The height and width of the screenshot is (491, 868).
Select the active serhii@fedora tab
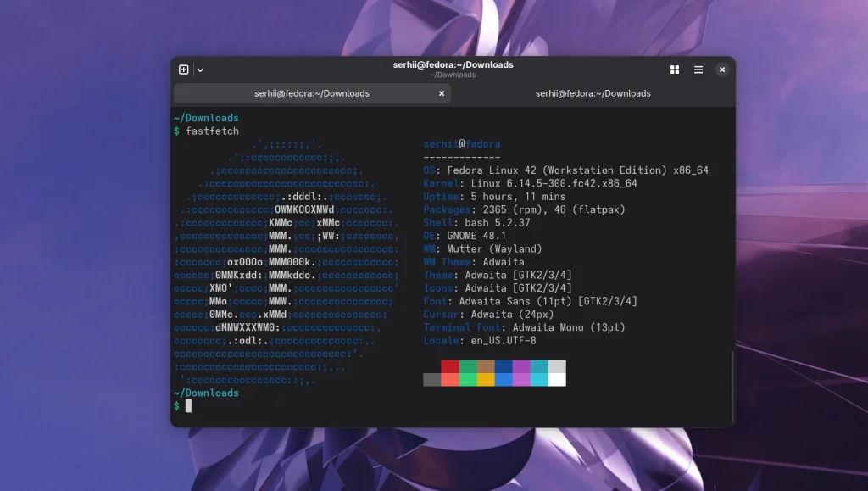coord(314,93)
